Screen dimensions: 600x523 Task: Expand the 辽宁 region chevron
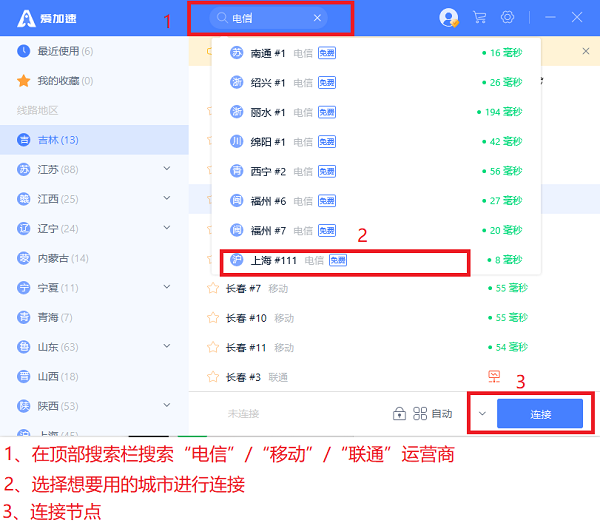pyautogui.click(x=167, y=228)
